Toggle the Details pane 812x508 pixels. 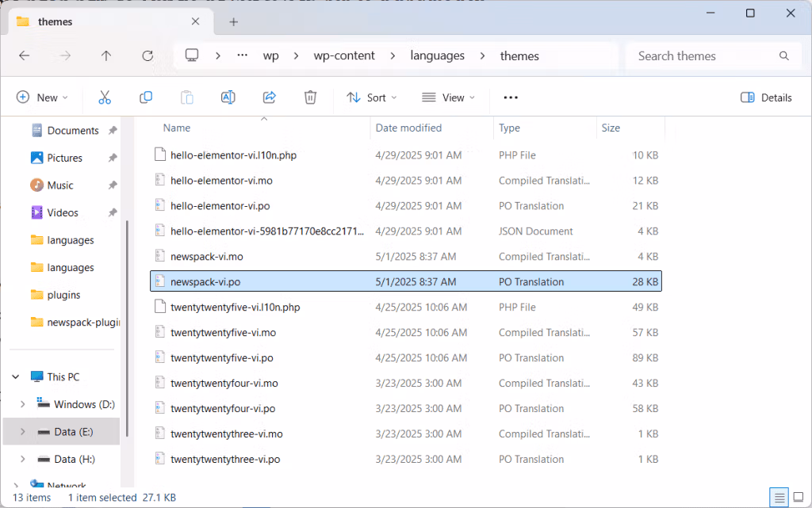(766, 97)
